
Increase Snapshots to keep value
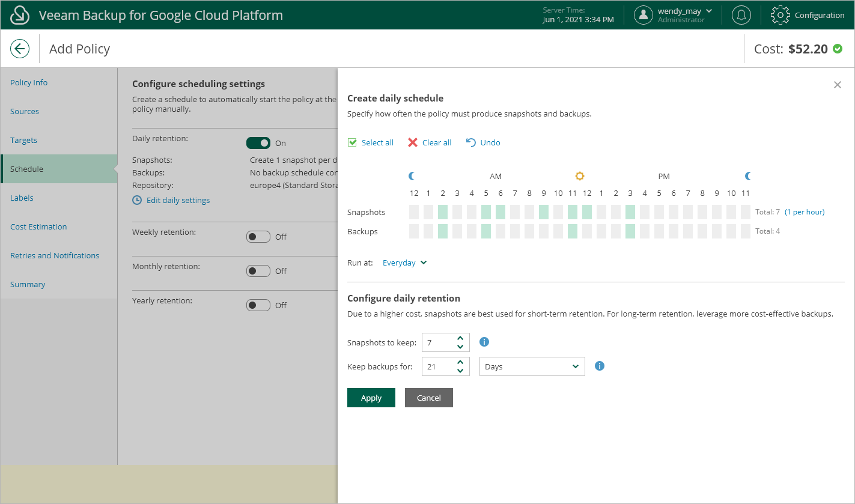click(460, 338)
